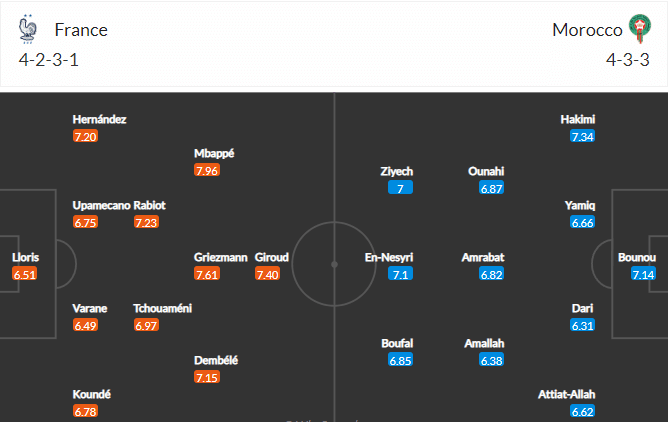Open Dembélé's player entry
Image resolution: width=668 pixels, height=422 pixels.
click(216, 369)
